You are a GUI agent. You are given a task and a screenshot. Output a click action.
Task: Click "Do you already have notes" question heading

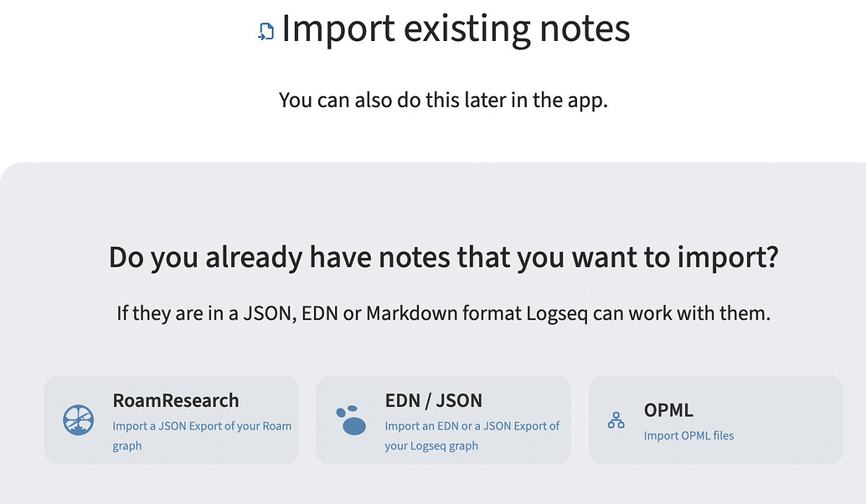pyautogui.click(x=443, y=257)
